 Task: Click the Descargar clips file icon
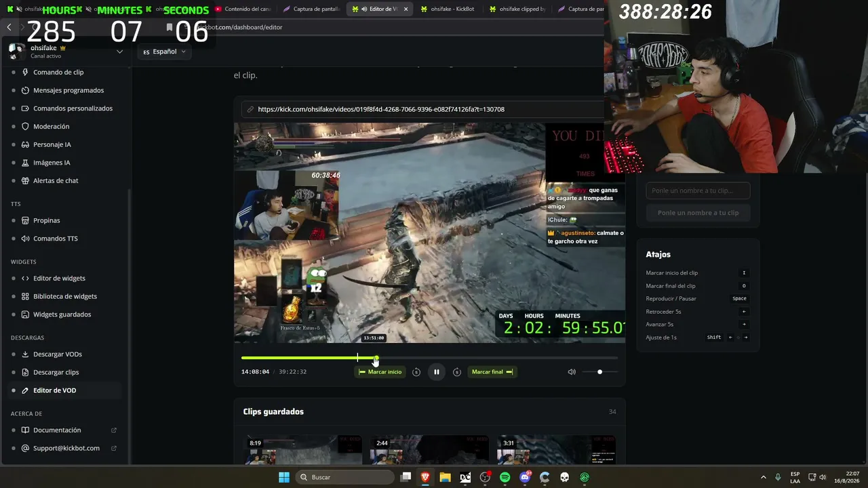click(x=25, y=372)
